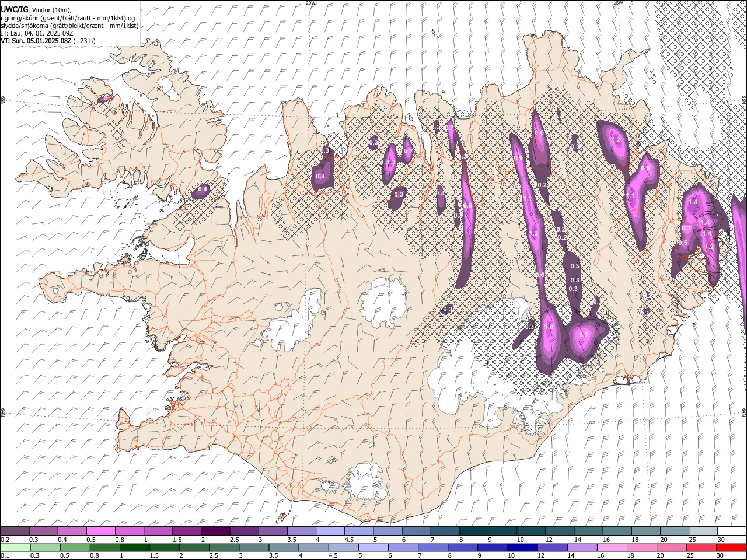Click the title text 'UWC/IG: Vindur (10m)'
747x560 pixels.
pyautogui.click(x=36, y=10)
